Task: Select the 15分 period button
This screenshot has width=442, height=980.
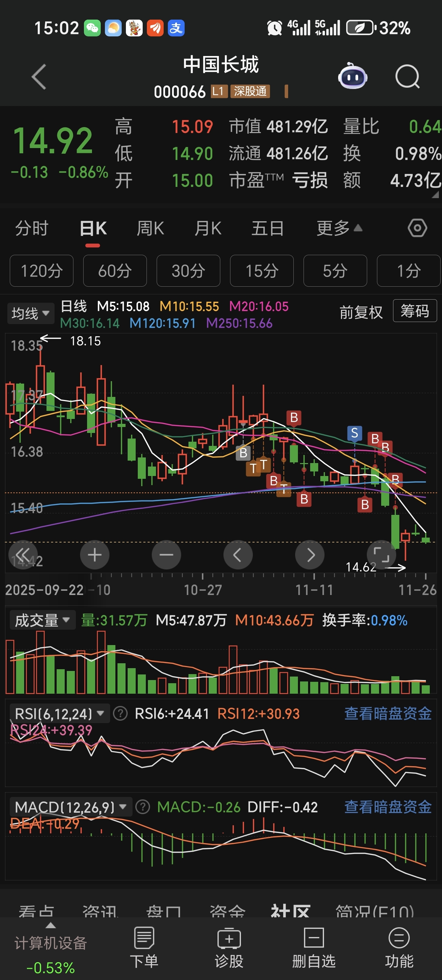Action: point(262,271)
